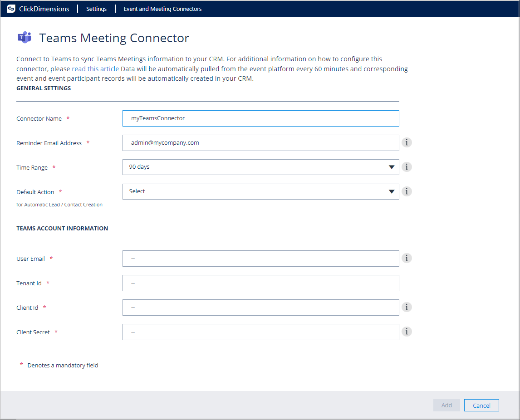The image size is (520, 420).
Task: Open the dropdown arrow showing 90 days
Action: [x=392, y=167]
